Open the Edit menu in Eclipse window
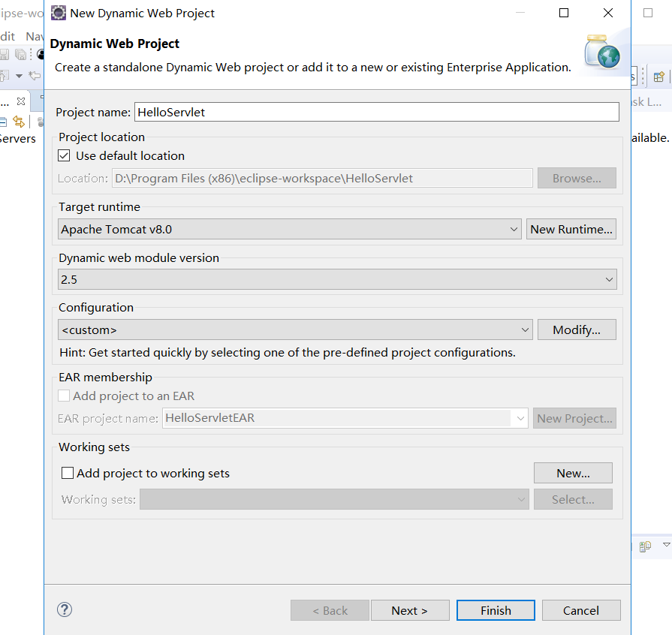 (8, 37)
